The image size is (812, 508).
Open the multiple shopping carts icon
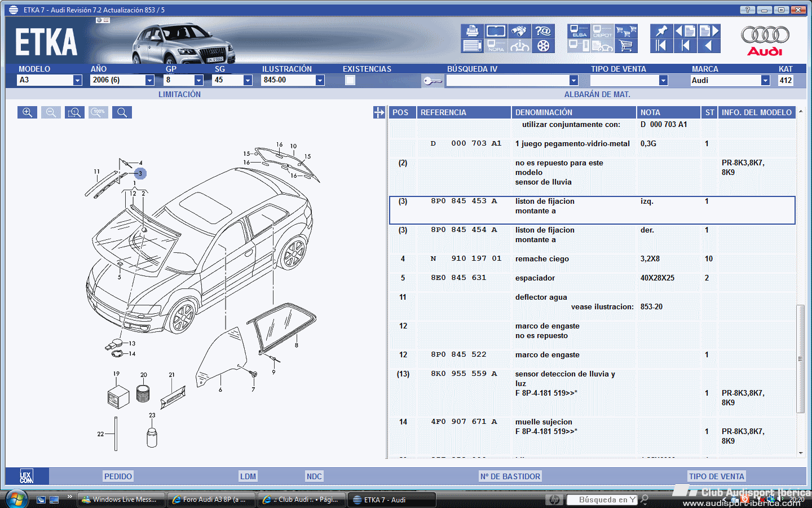click(x=626, y=31)
